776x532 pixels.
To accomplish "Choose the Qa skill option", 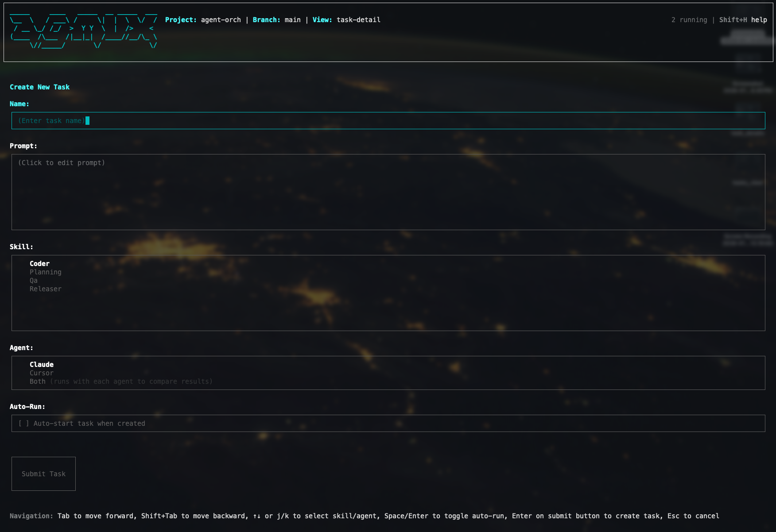I will 34,281.
